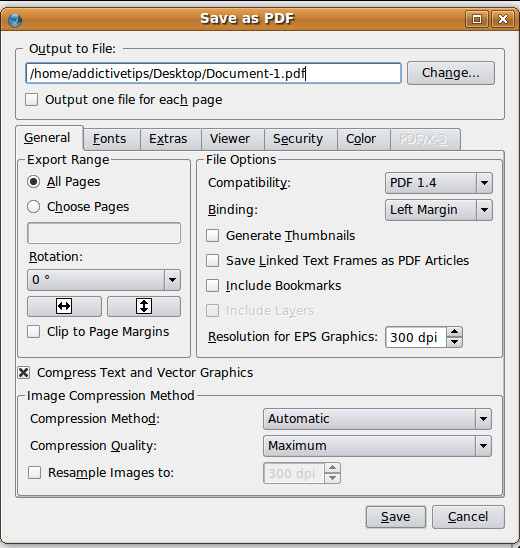Click the vertical mirror page icon button
The width and height of the screenshot is (520, 548).
(x=144, y=306)
